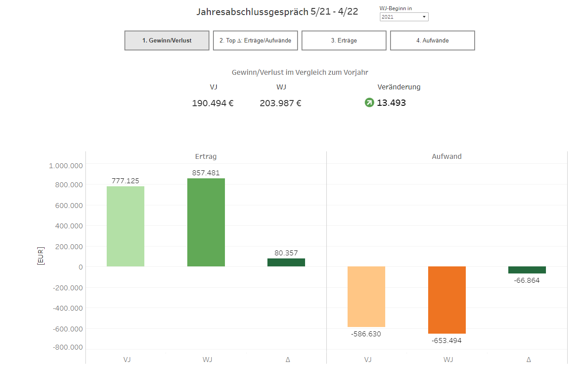Open the 3. Erträge view
This screenshot has width=588, height=381.
344,40
